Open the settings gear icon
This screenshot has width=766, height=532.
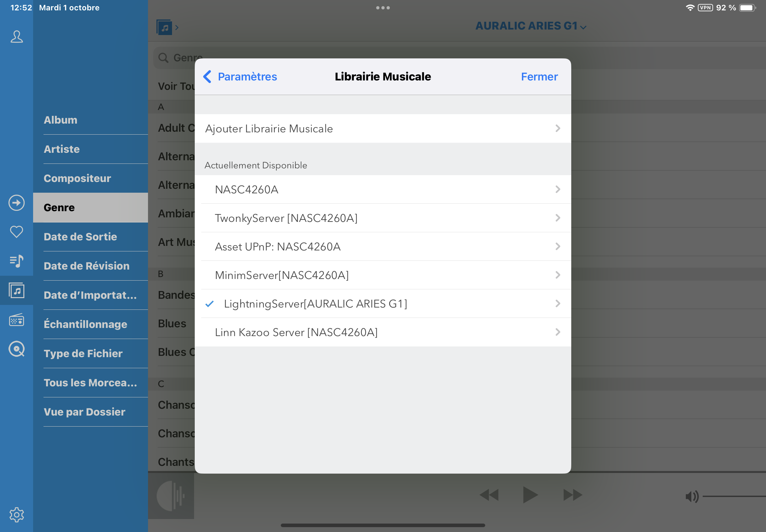[17, 515]
